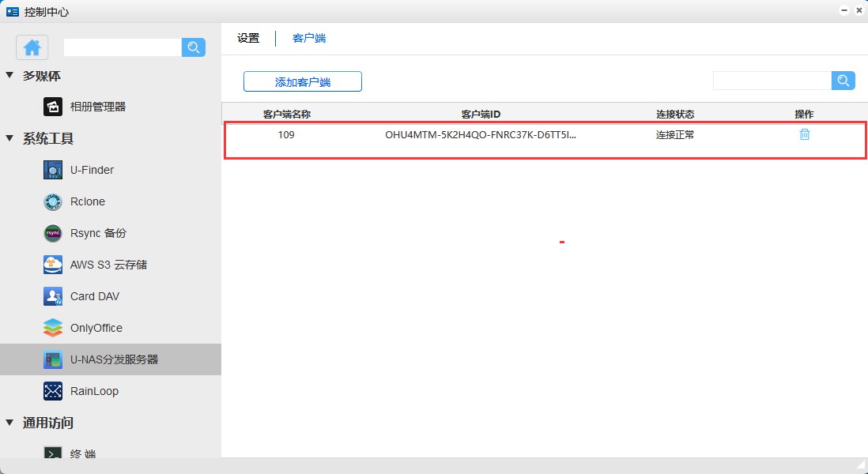The image size is (868, 474).
Task: Open the AWS S3 云存储 icon
Action: point(53,265)
